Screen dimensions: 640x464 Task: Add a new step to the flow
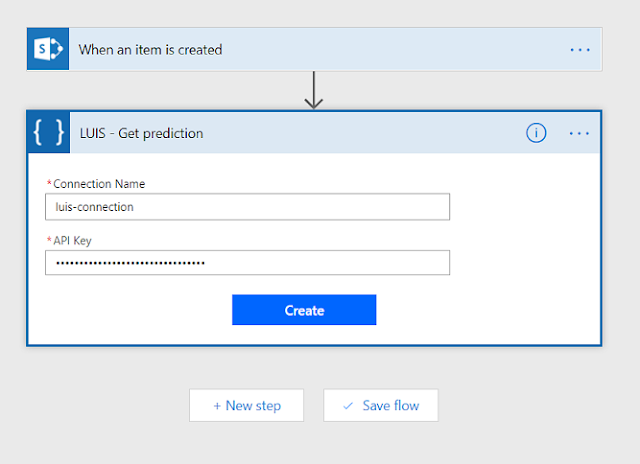pos(247,405)
